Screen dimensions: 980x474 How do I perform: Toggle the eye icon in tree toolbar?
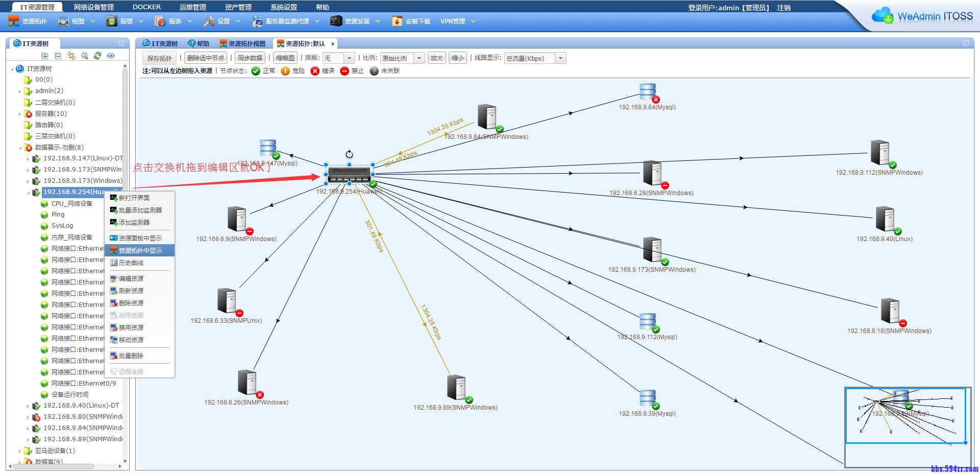click(x=111, y=56)
